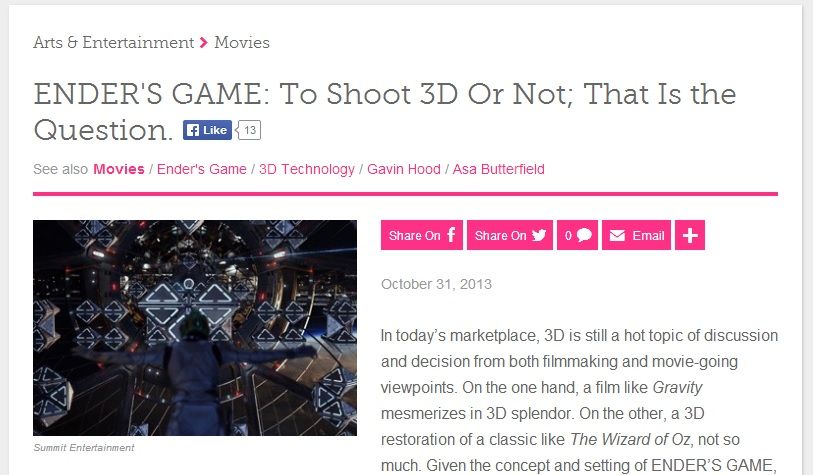Open the Ender's Game tag link
This screenshot has width=813, height=475.
click(x=202, y=169)
